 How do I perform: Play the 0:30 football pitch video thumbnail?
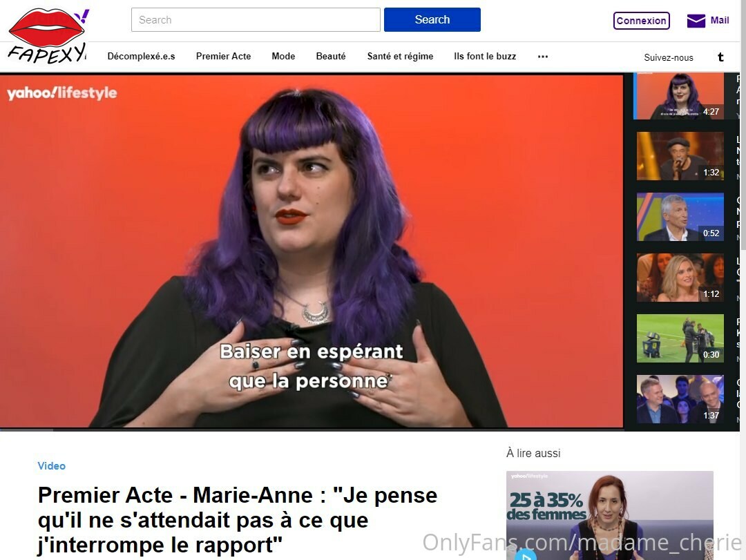[x=680, y=338]
